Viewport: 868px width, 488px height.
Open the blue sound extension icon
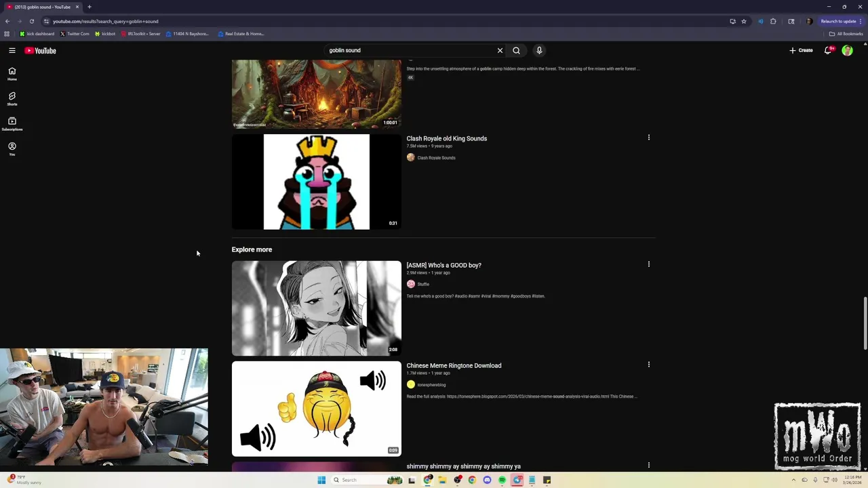760,21
